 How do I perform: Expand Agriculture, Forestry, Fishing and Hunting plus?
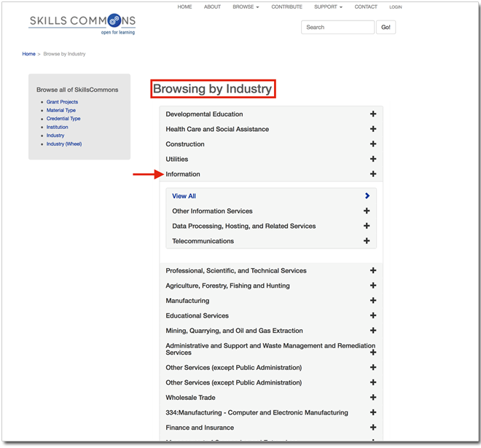click(x=373, y=286)
